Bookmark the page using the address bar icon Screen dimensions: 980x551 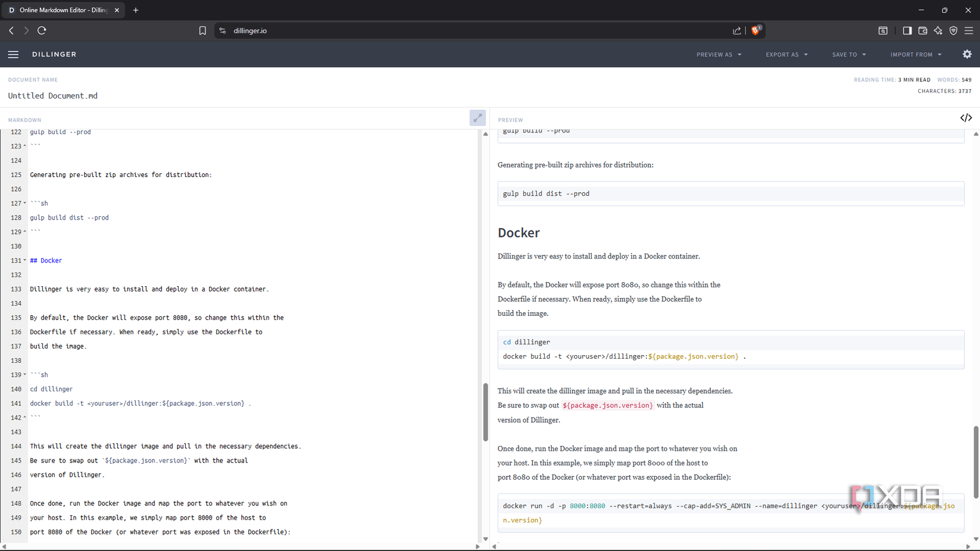click(203, 30)
